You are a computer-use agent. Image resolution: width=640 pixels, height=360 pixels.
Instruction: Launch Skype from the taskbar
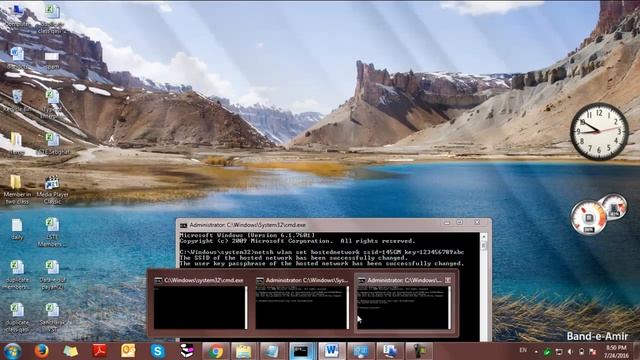pyautogui.click(x=158, y=351)
